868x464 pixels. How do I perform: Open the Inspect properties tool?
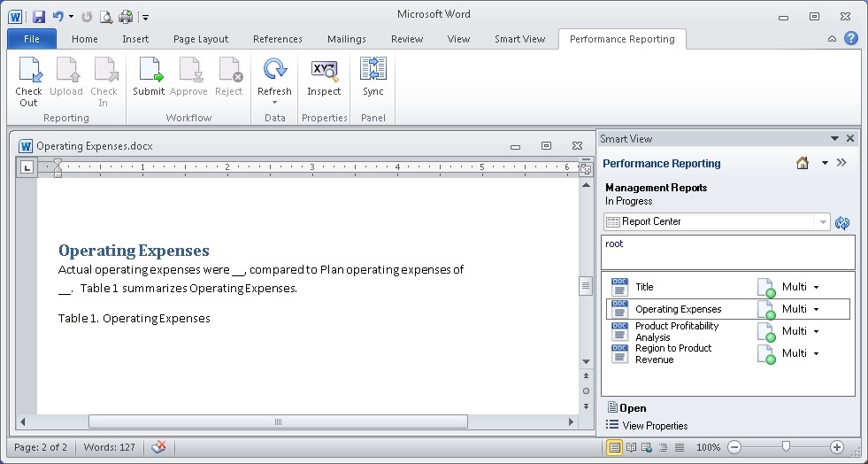[x=324, y=78]
